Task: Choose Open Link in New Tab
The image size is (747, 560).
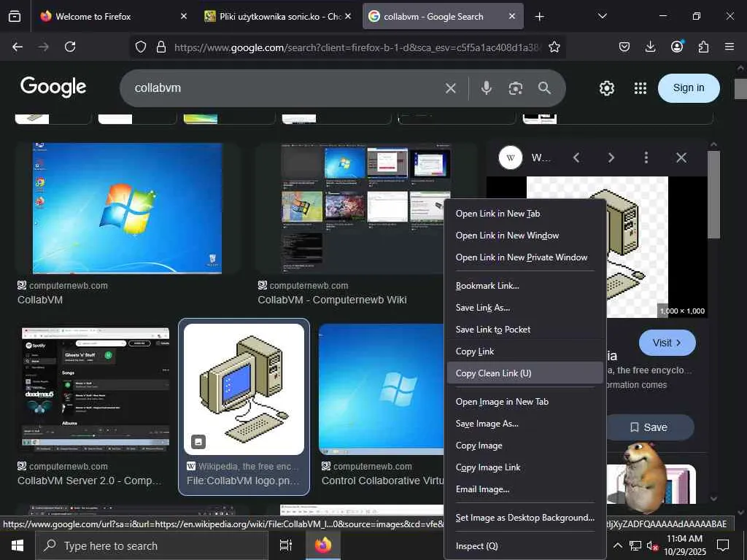Action: tap(525, 214)
